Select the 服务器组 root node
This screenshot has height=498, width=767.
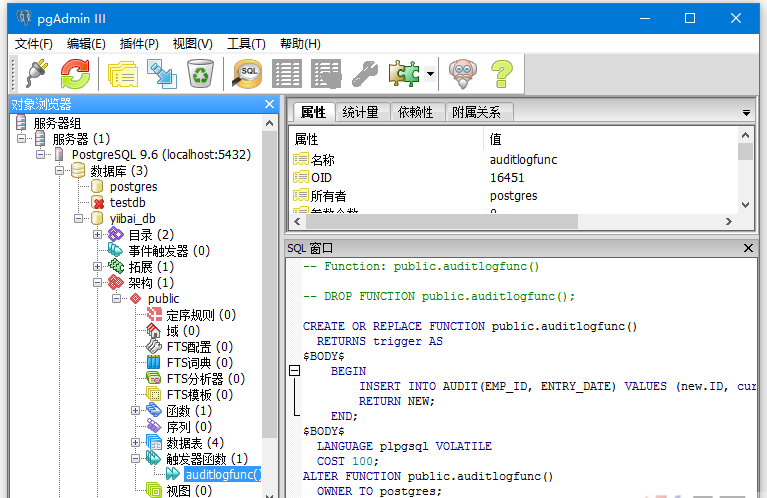tap(57, 123)
